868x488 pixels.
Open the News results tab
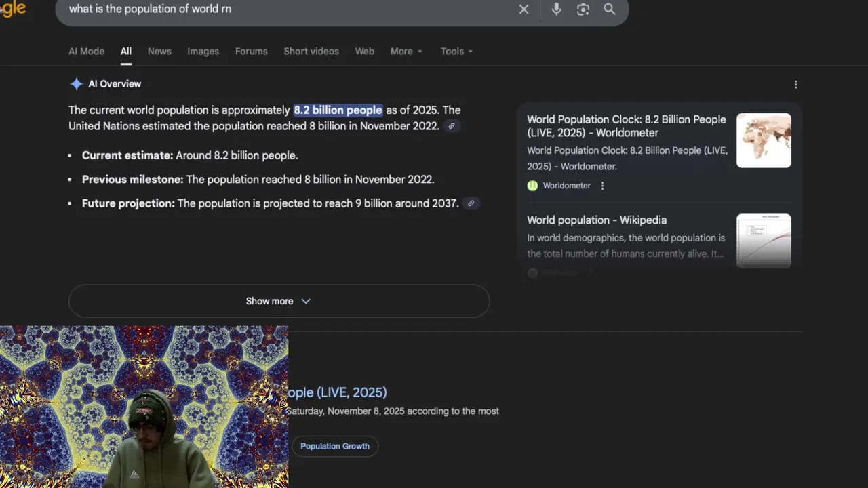159,52
